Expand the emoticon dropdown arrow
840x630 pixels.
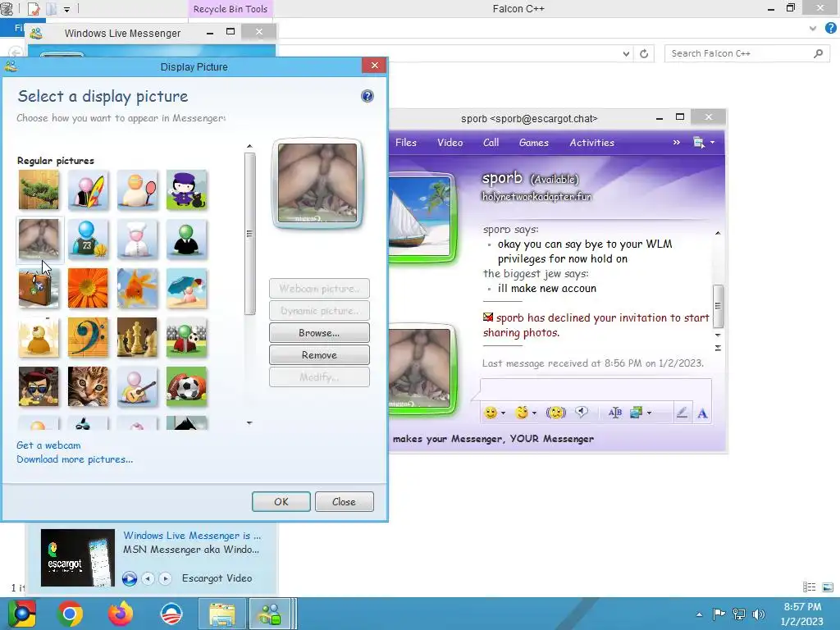click(503, 413)
